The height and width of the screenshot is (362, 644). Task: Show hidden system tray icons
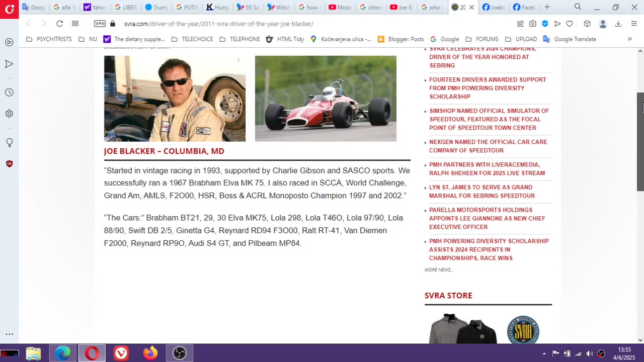point(544,353)
